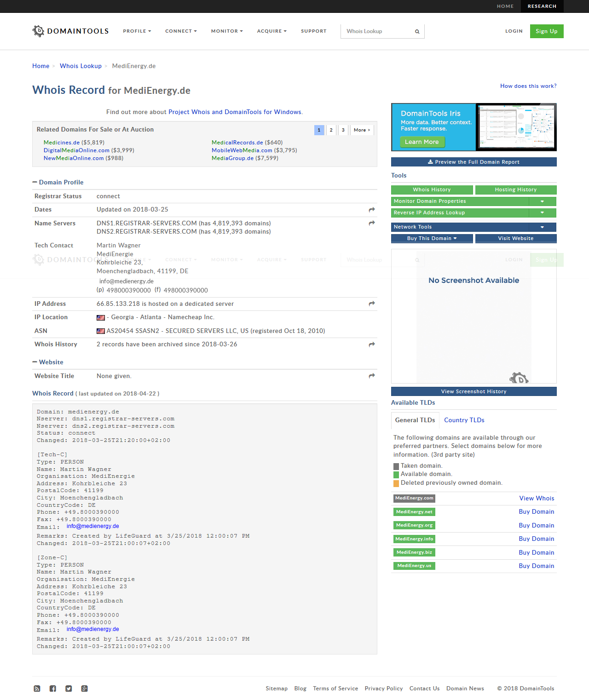Click the search magnifier icon in Whois Lookup
Viewport: 589px width, 700px height.
[x=417, y=32]
